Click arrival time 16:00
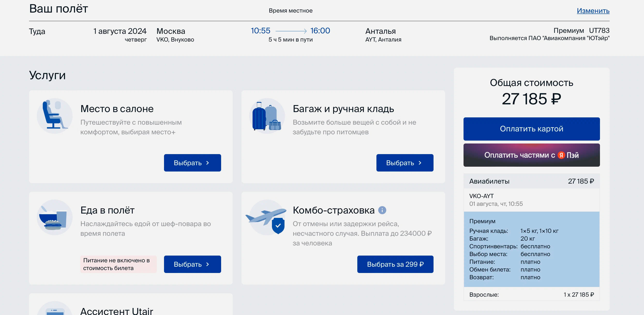This screenshot has width=644, height=315. [320, 31]
